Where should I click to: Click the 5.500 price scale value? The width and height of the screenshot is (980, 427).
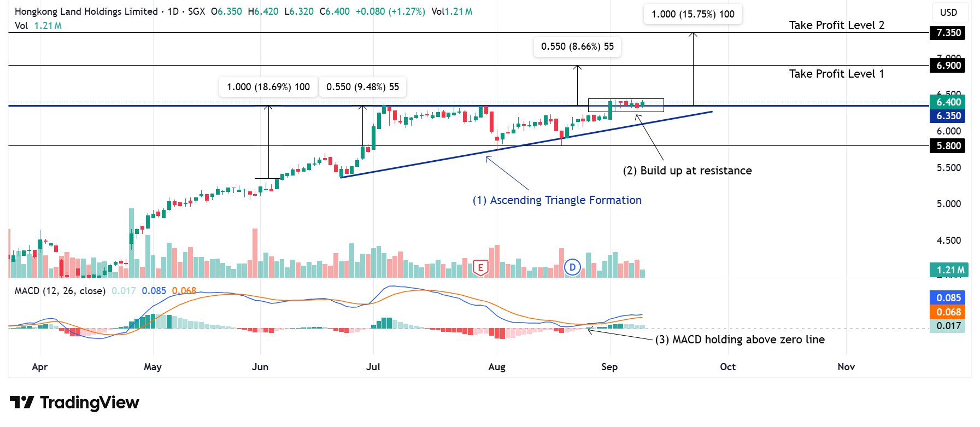(949, 168)
